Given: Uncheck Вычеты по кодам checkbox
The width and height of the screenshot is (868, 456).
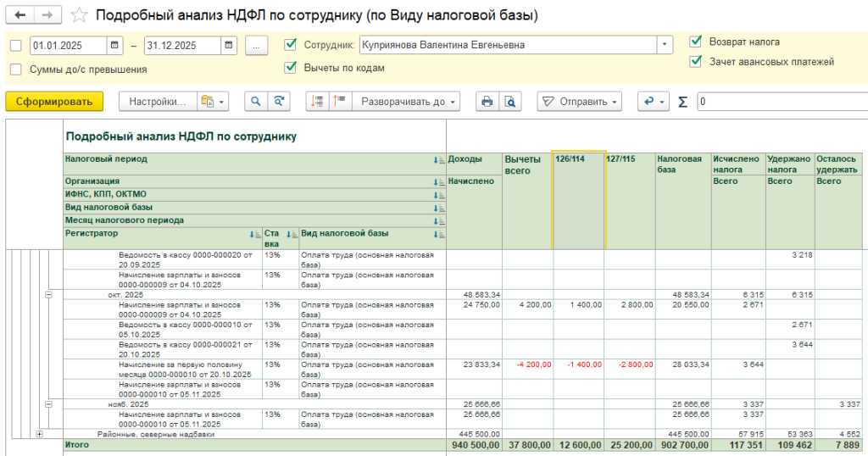Looking at the screenshot, I should tap(291, 68).
